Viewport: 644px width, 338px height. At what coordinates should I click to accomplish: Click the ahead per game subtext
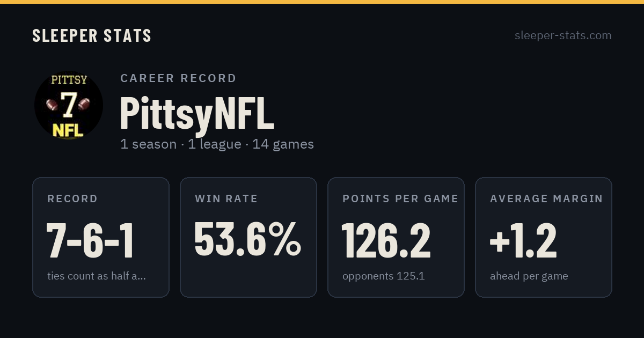pos(529,276)
